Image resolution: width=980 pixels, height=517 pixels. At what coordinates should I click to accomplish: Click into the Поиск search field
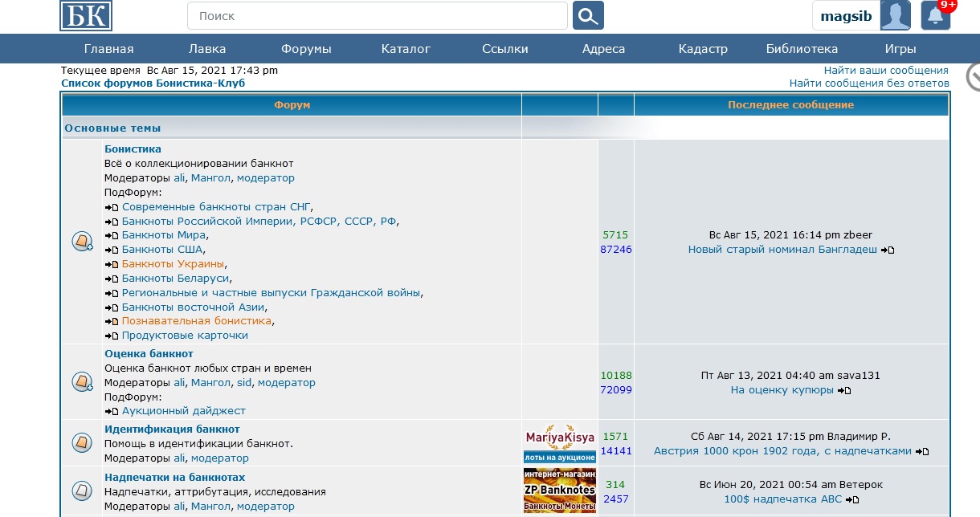coord(378,15)
